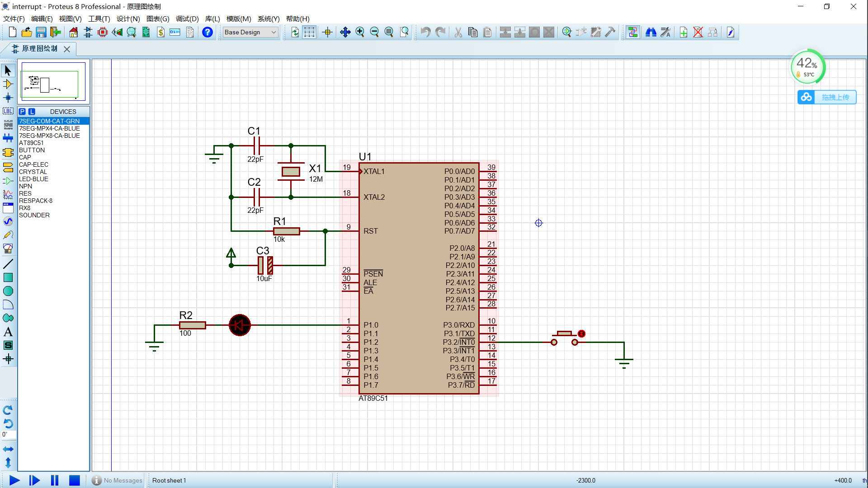
Task: Click the Zoom In magnifier icon
Action: 360,32
